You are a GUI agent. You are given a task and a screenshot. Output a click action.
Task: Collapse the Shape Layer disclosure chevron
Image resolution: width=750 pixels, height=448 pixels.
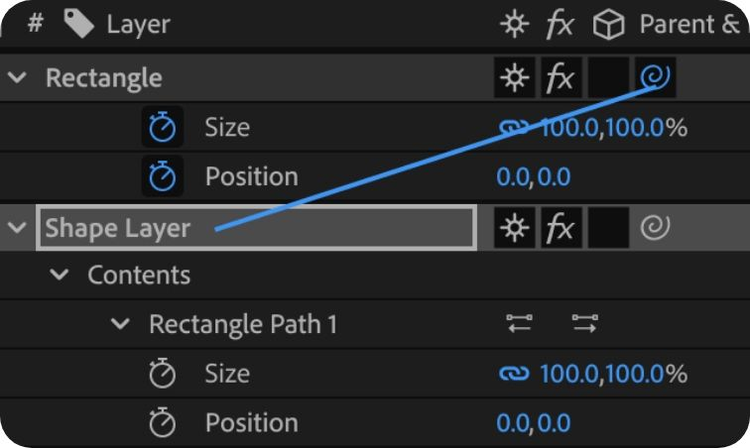(17, 228)
